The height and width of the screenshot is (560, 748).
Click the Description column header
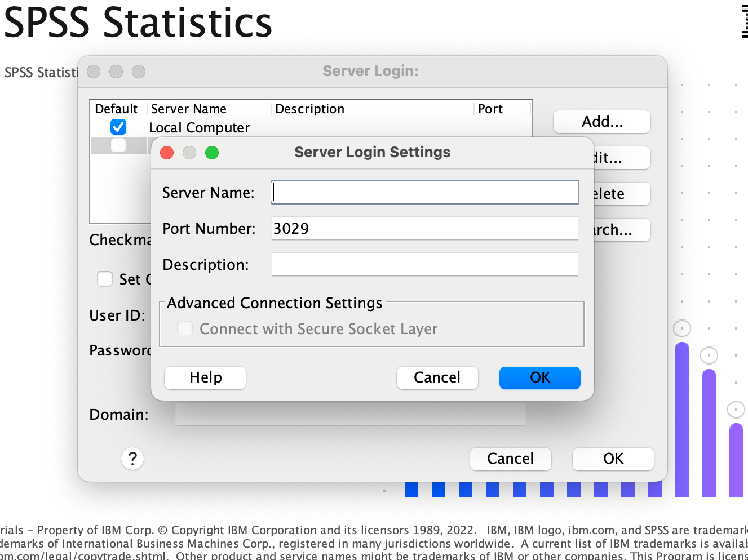373,109
